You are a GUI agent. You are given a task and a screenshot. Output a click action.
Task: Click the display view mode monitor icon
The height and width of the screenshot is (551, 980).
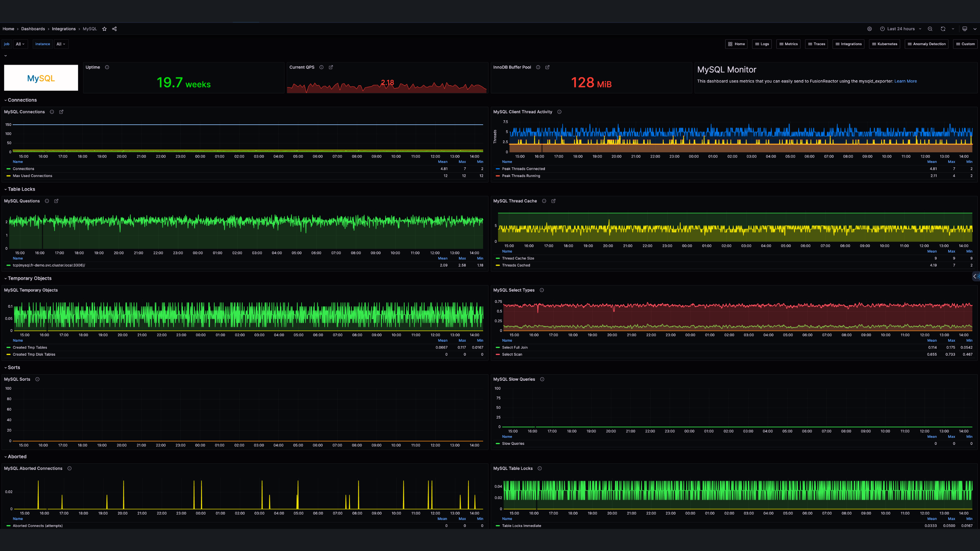[965, 29]
